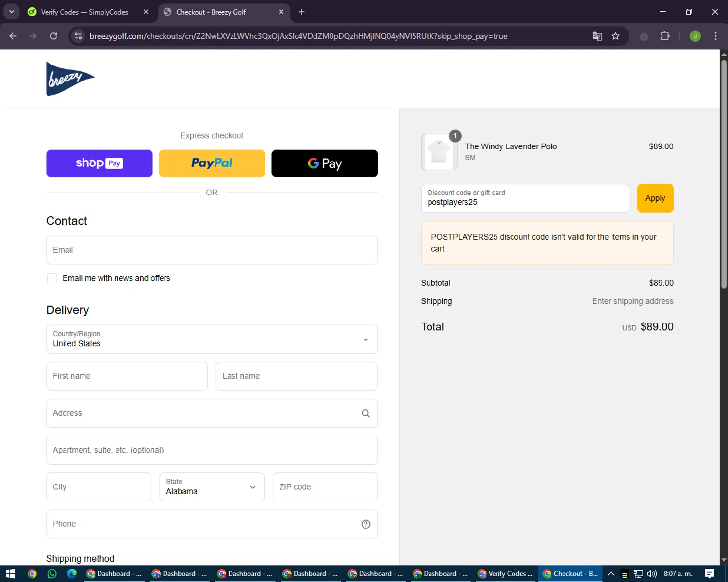This screenshot has height=582, width=728.
Task: Click the discount code field containing postplayers25
Action: [x=525, y=198]
